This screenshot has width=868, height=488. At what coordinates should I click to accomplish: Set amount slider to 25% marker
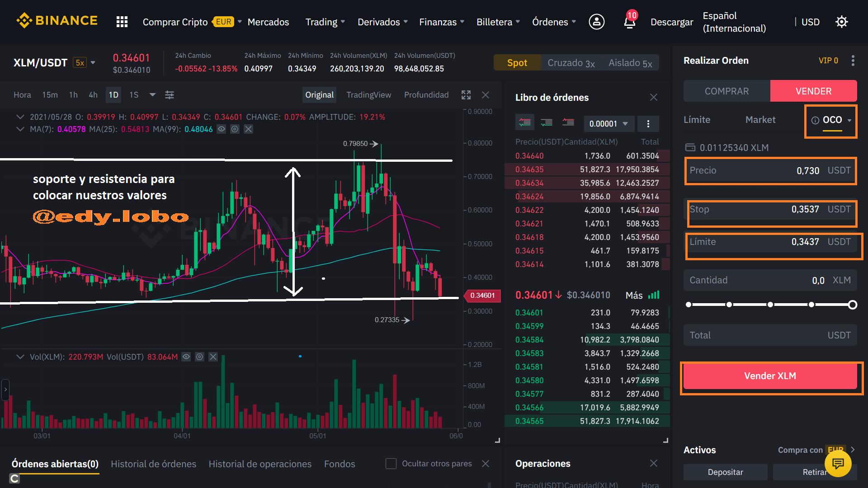729,305
